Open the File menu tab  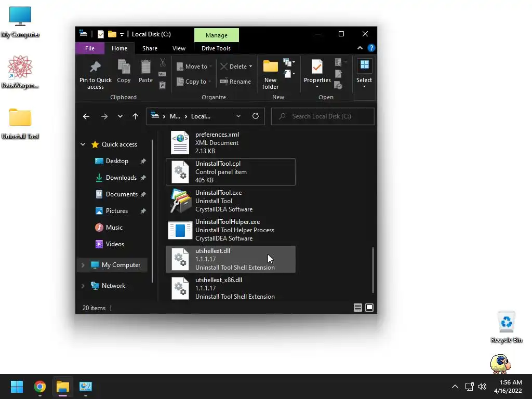tap(90, 48)
